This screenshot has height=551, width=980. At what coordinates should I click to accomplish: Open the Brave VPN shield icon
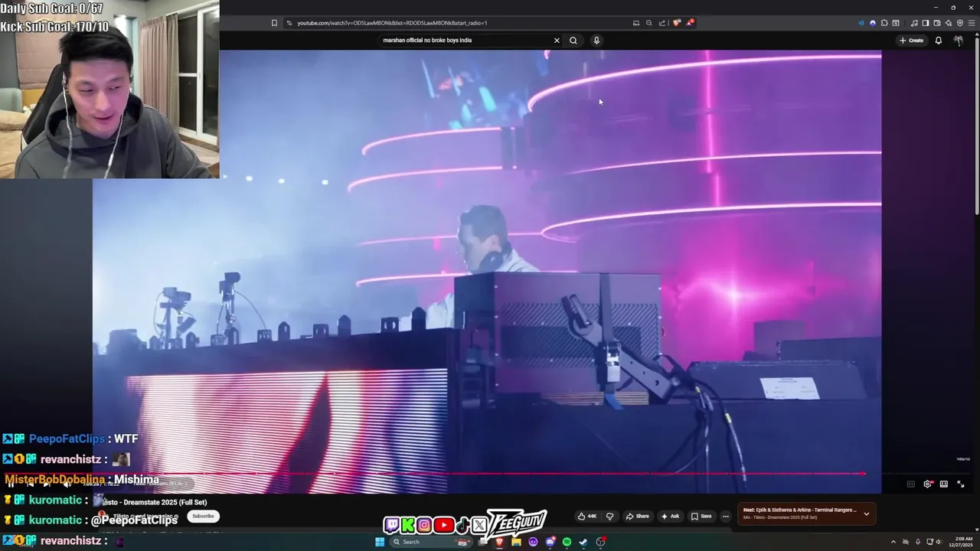click(960, 23)
